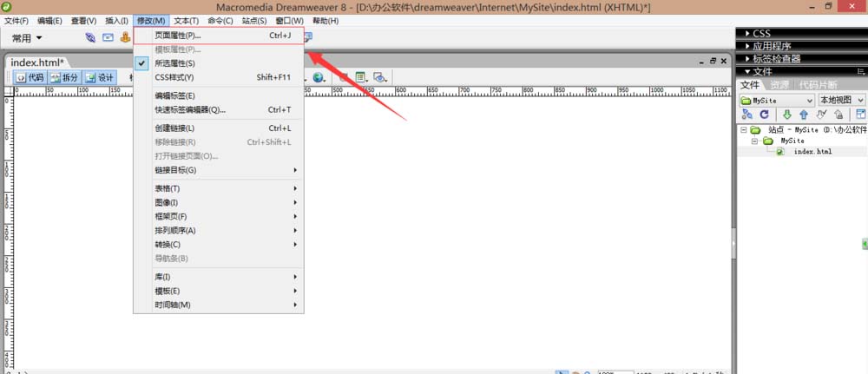Click the connect to remote host icon
The height and width of the screenshot is (374, 868).
click(746, 114)
